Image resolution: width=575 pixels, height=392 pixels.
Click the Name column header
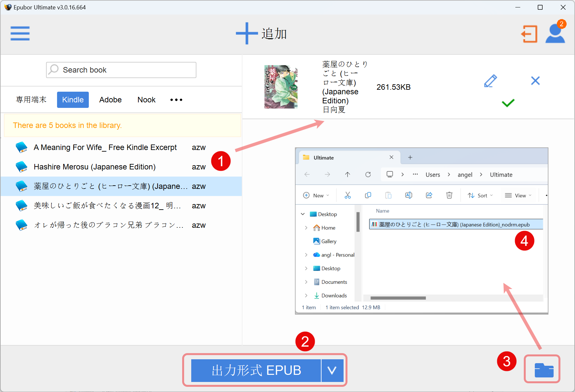click(x=382, y=211)
